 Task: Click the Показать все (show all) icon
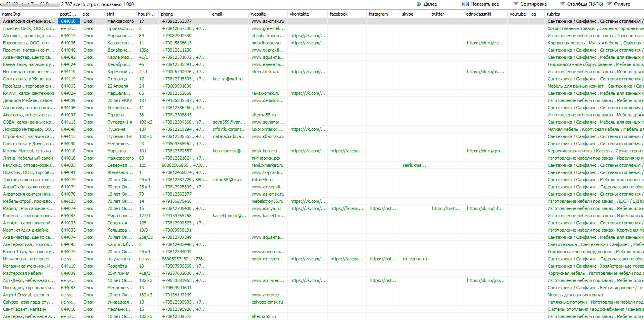point(465,4)
